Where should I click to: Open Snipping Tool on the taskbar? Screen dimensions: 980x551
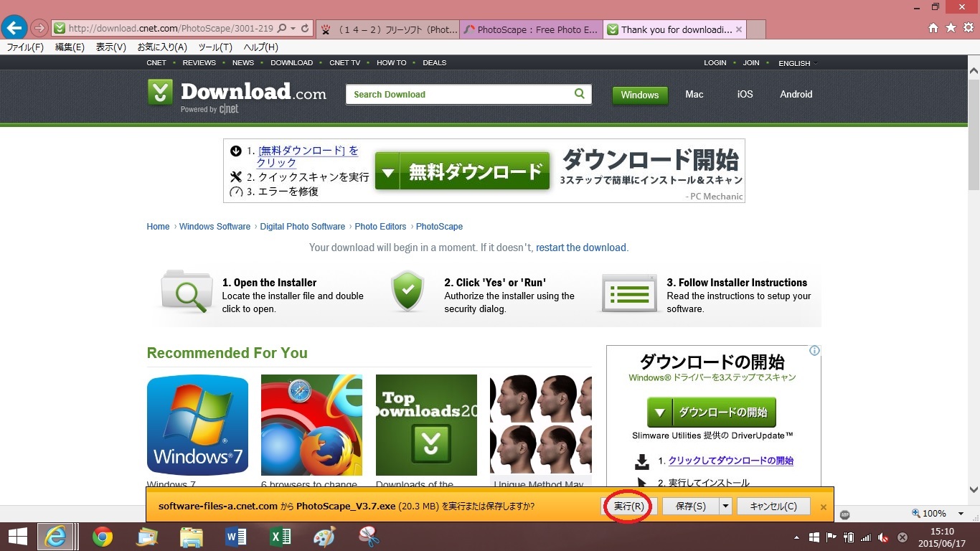(x=369, y=537)
